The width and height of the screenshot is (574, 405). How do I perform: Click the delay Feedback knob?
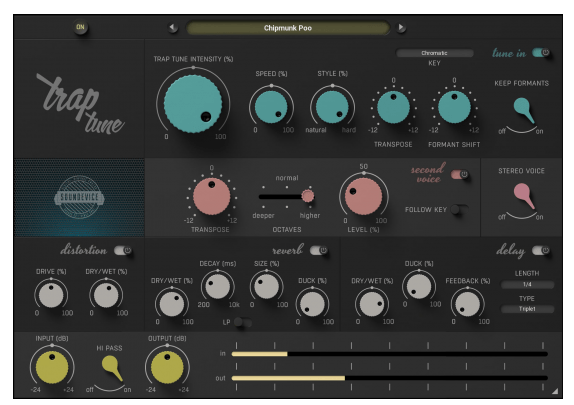(x=467, y=304)
